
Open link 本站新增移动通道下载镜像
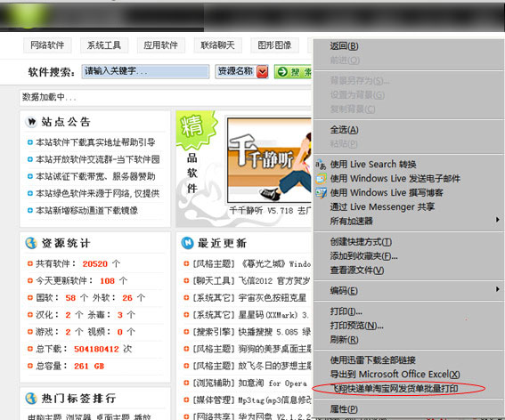tap(86, 211)
